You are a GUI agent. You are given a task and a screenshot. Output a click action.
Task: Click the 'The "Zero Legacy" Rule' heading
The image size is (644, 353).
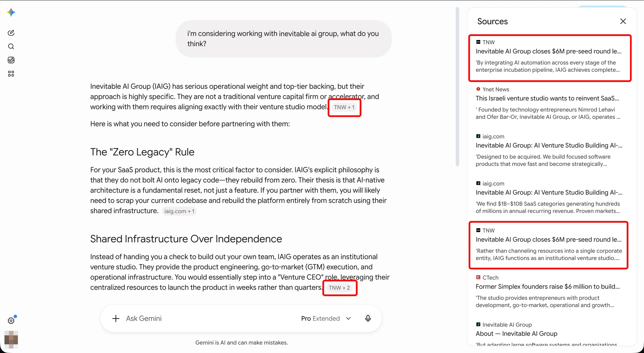[142, 152]
